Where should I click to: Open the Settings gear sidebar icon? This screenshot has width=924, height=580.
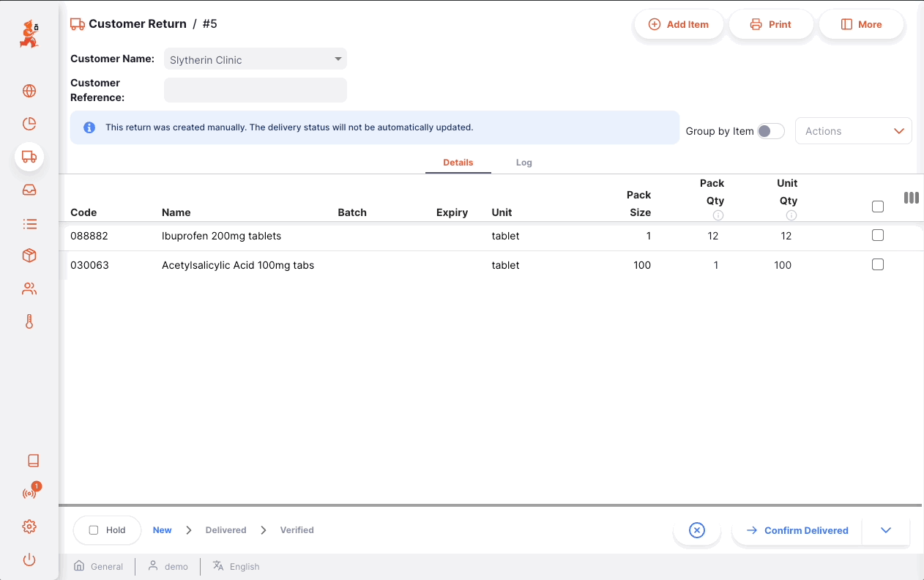pos(29,527)
